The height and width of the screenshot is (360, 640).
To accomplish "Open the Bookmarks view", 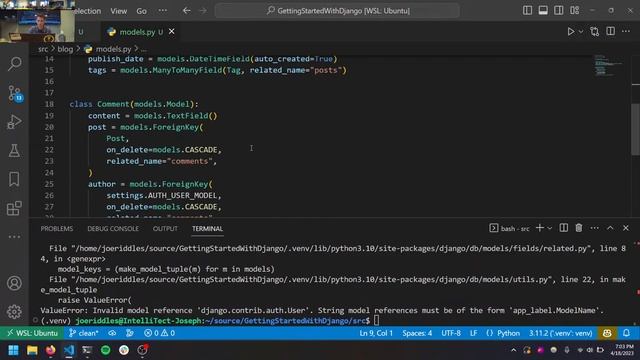I will point(15,179).
